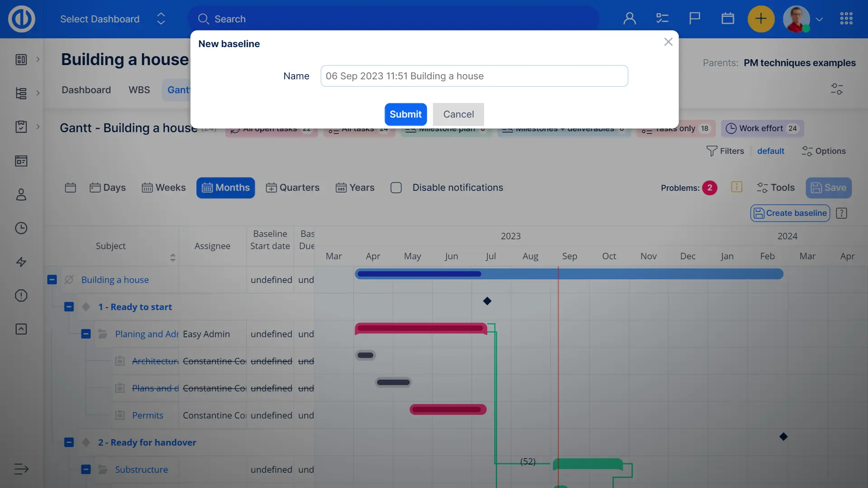The image size is (868, 488).
Task: Select the Quarters zoom view
Action: tap(292, 188)
